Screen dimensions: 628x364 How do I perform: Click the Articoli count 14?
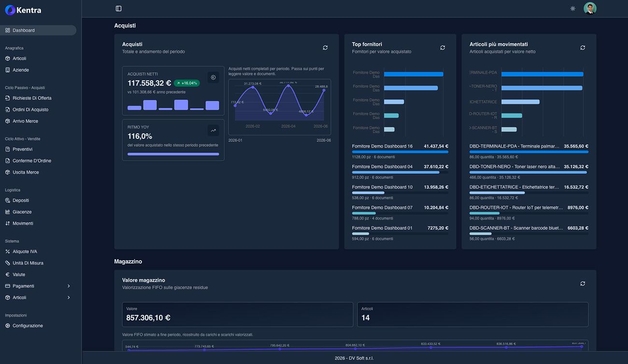click(x=366, y=318)
